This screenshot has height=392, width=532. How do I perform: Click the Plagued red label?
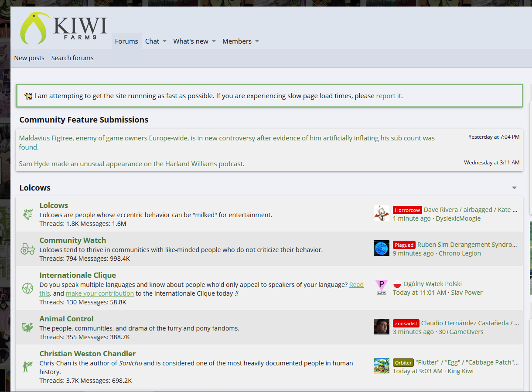pos(404,245)
